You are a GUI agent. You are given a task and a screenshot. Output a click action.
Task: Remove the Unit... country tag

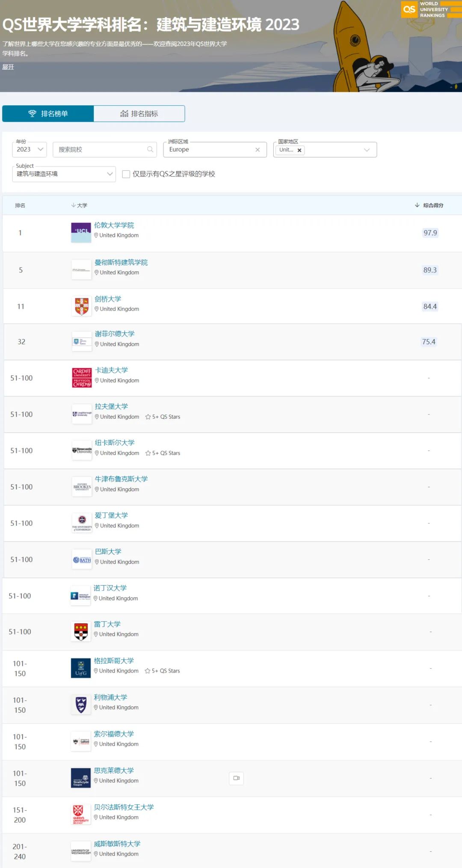pyautogui.click(x=299, y=150)
